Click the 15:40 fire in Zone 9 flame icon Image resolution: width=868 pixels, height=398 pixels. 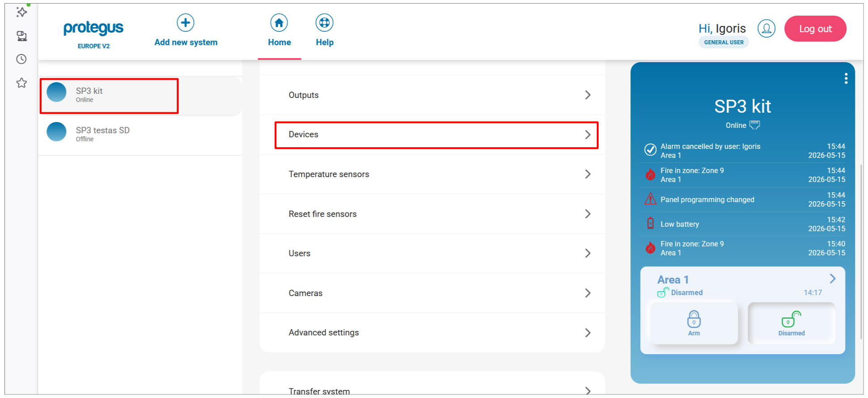(650, 247)
